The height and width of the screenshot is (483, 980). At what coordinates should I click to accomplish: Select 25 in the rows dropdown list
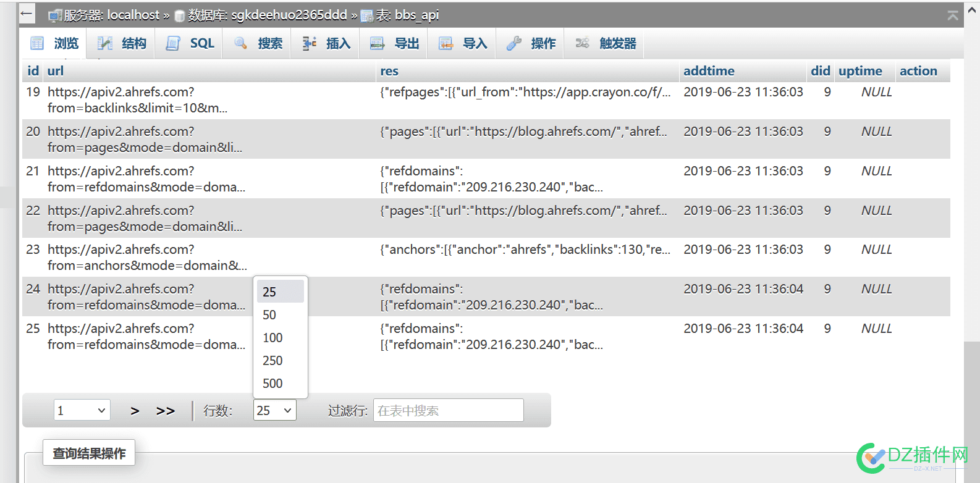[280, 292]
